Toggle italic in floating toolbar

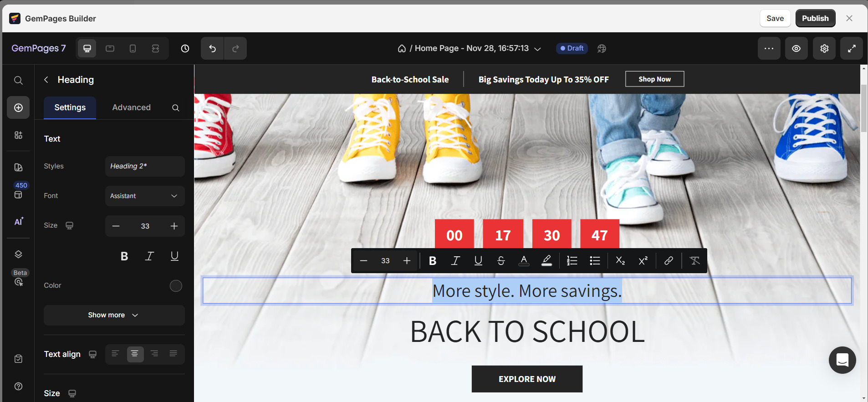pyautogui.click(x=455, y=260)
